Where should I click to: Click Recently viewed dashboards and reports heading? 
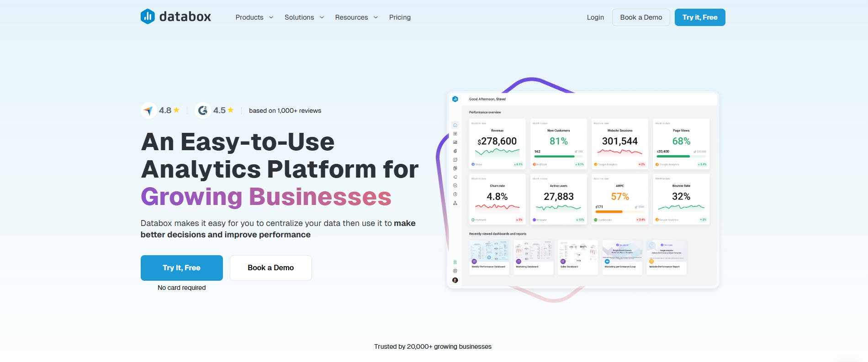click(x=498, y=234)
